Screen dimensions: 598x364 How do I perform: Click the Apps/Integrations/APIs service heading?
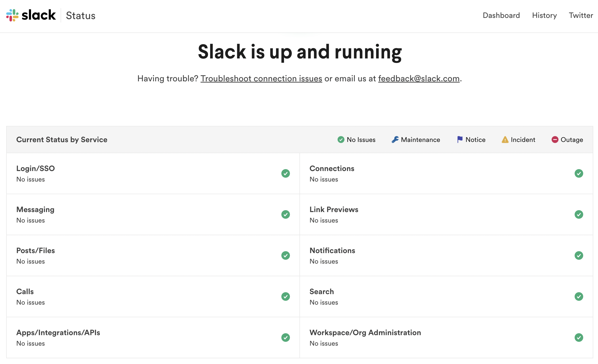pyautogui.click(x=58, y=333)
